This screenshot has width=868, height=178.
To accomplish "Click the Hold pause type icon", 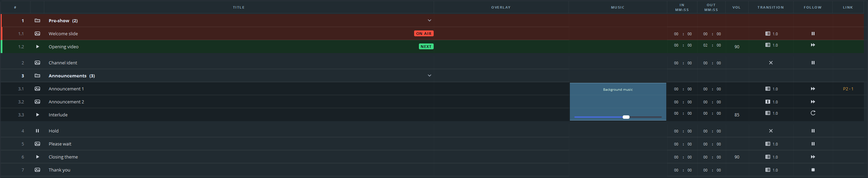I will 37,131.
